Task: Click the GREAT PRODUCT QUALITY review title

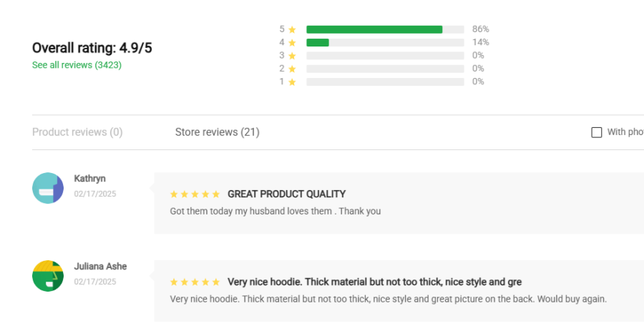Action: tap(286, 194)
